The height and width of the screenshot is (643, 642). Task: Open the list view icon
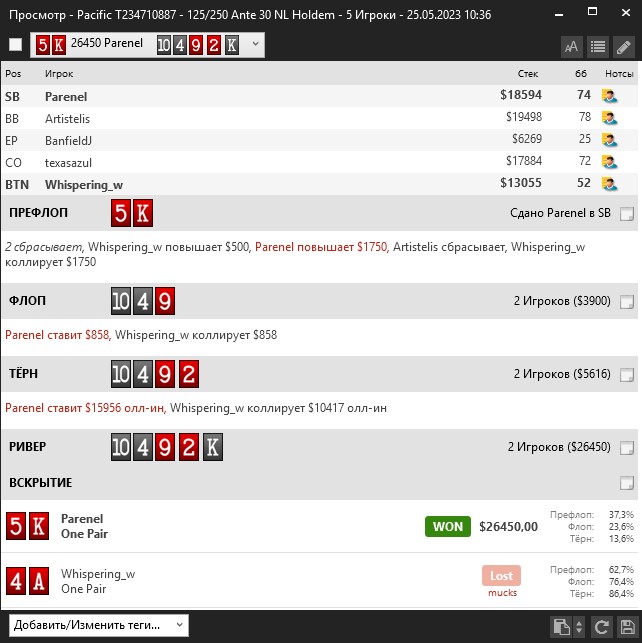[x=598, y=46]
